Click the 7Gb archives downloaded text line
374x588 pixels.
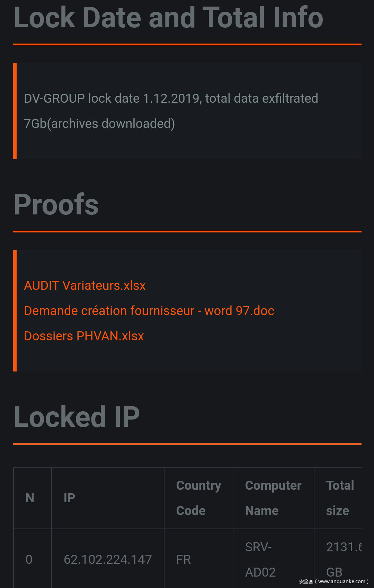[99, 123]
